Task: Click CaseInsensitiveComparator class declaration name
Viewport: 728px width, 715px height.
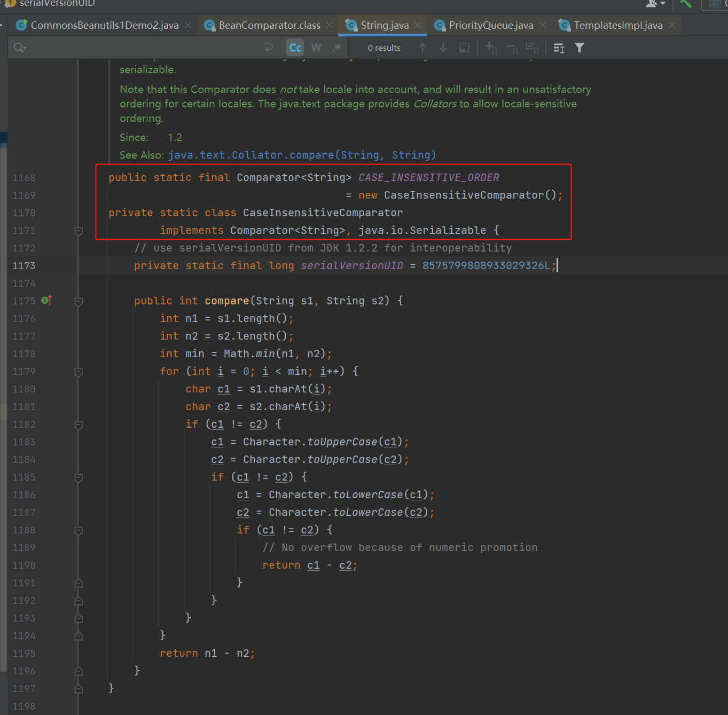Action: [323, 213]
